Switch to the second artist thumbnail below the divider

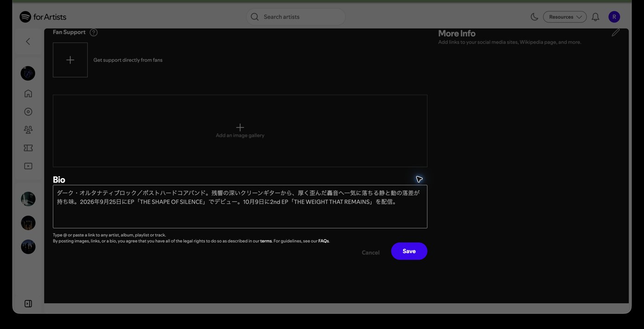pos(28,199)
